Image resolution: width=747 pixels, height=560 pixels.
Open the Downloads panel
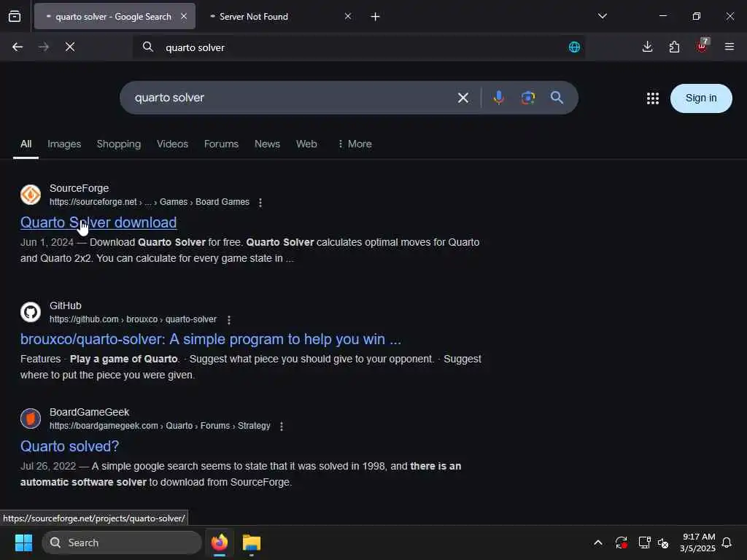(647, 47)
